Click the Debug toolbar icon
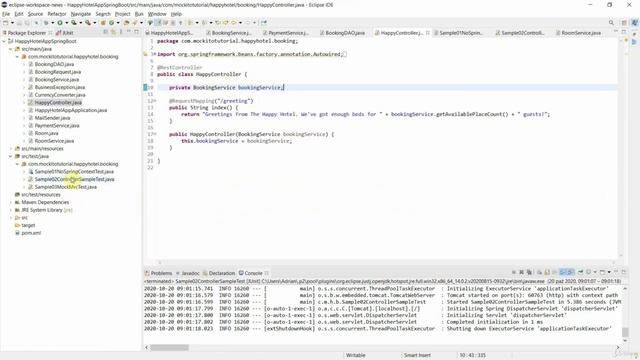The height and width of the screenshot is (360, 640). point(46,23)
